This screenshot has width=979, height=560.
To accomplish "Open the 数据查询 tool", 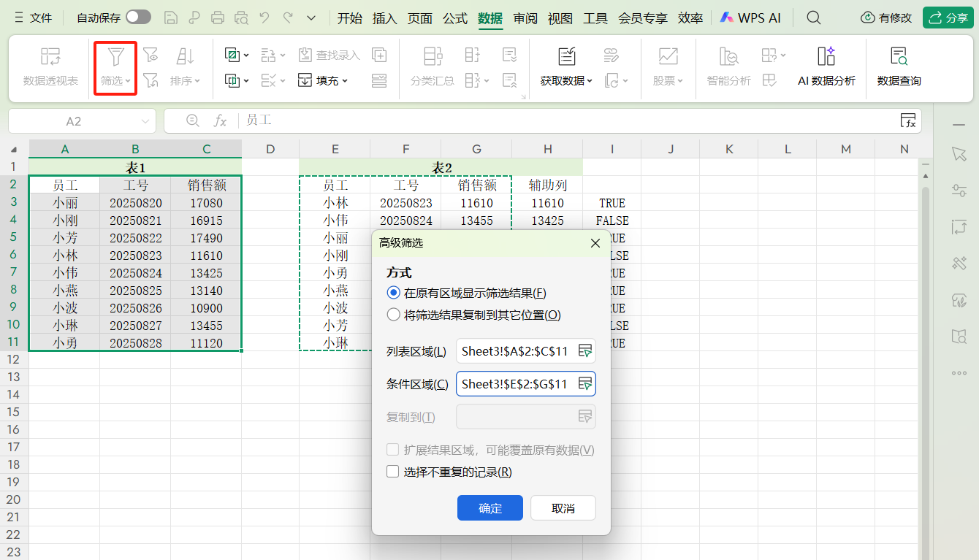I will tap(899, 67).
